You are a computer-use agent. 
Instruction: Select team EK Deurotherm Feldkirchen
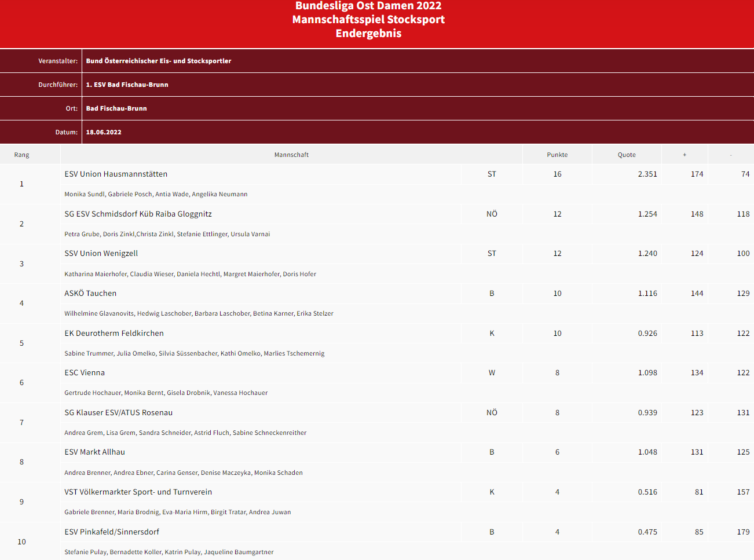click(114, 333)
